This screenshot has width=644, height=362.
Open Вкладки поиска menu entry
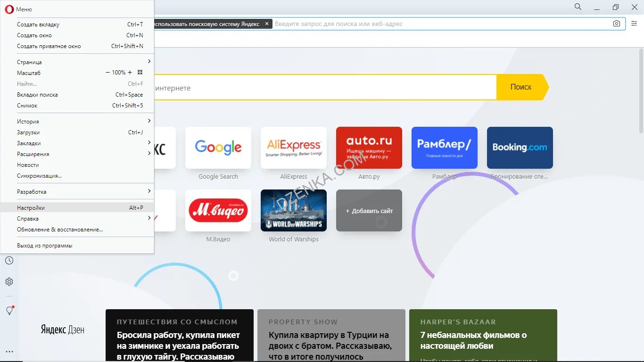pos(77,95)
